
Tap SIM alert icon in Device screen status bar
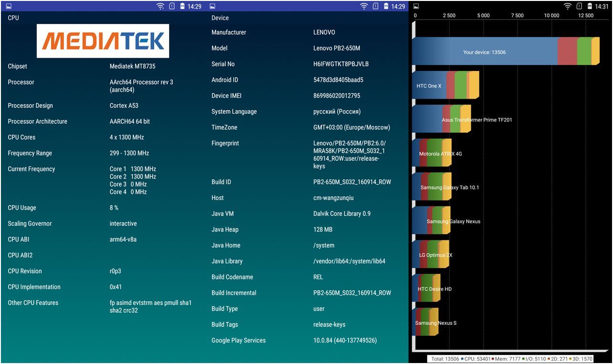375,6
